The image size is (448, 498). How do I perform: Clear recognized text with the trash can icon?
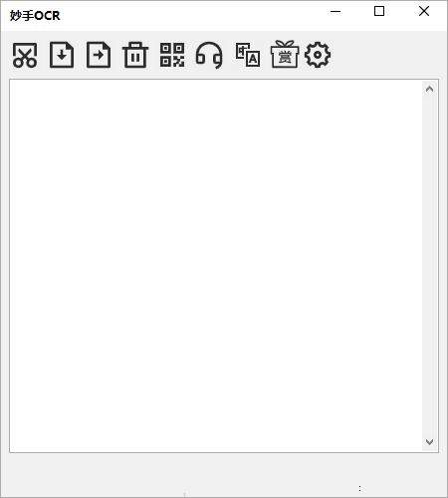pos(135,55)
